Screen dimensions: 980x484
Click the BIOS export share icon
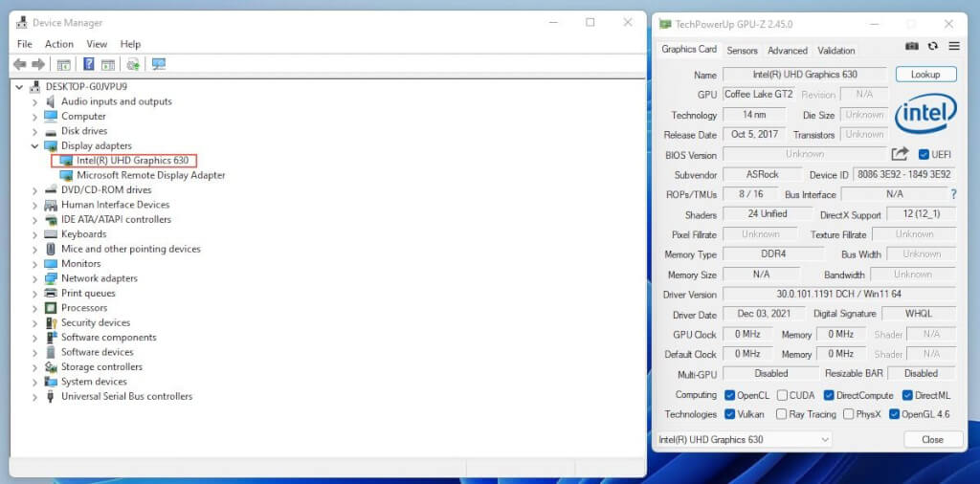click(x=900, y=154)
